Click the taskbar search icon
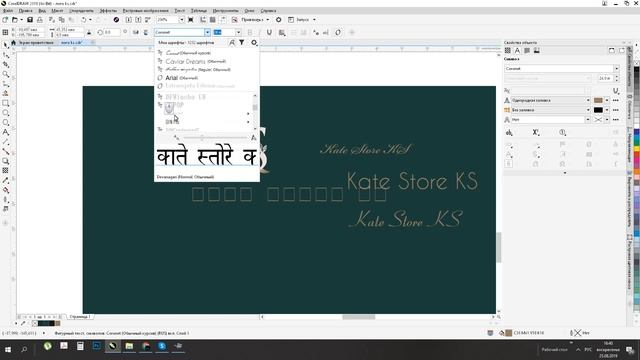Viewport: 640px width, 360px height. [x=24, y=349]
